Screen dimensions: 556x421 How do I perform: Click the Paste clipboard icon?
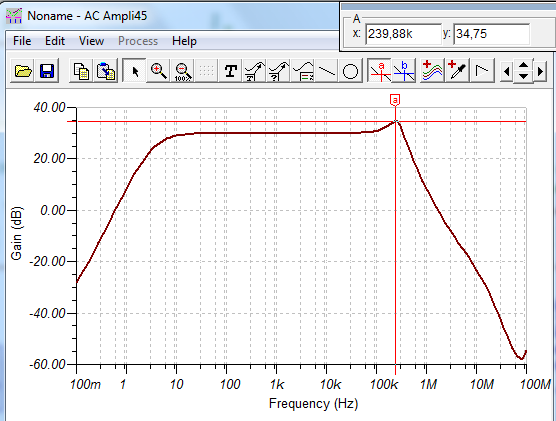(106, 71)
